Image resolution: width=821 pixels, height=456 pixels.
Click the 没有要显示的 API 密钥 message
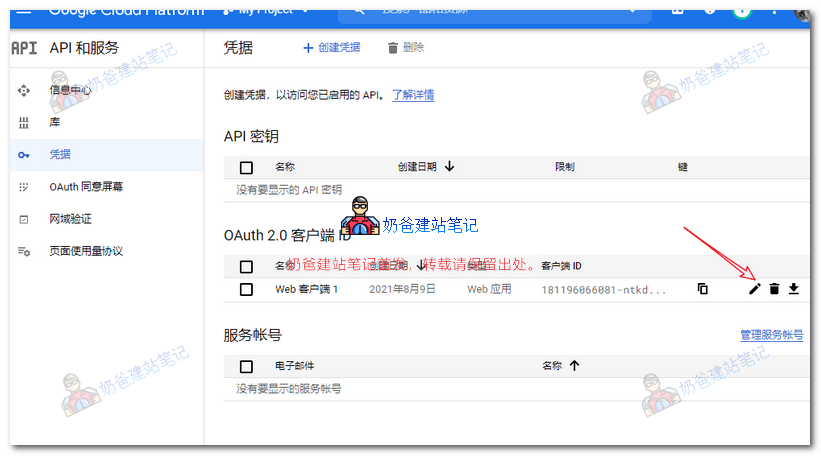pyautogui.click(x=289, y=190)
